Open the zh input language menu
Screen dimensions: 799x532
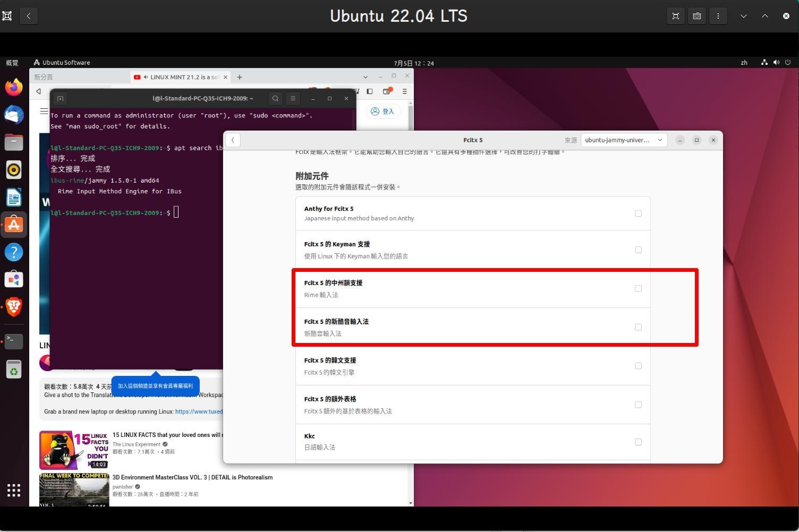click(744, 63)
